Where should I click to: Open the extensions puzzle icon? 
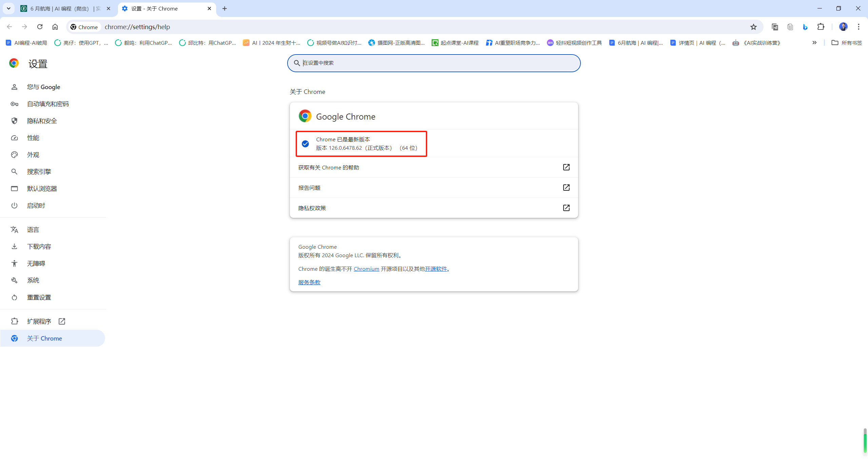pyautogui.click(x=821, y=27)
